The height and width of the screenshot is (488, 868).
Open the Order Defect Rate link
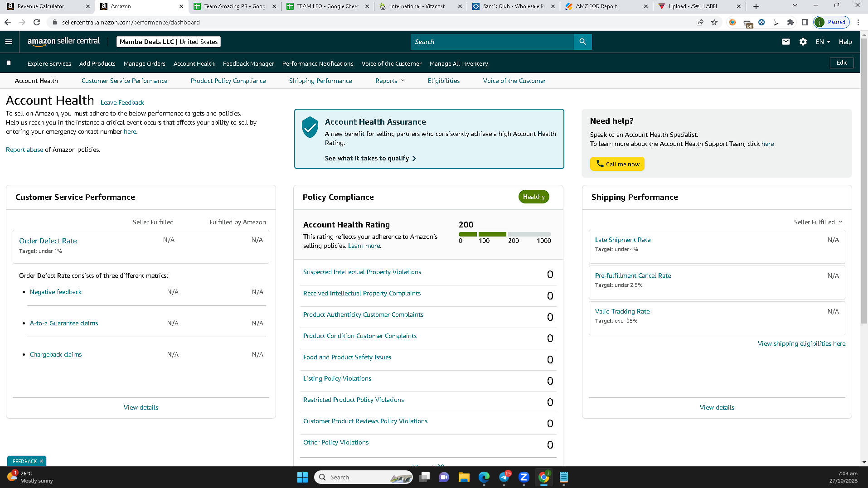48,241
